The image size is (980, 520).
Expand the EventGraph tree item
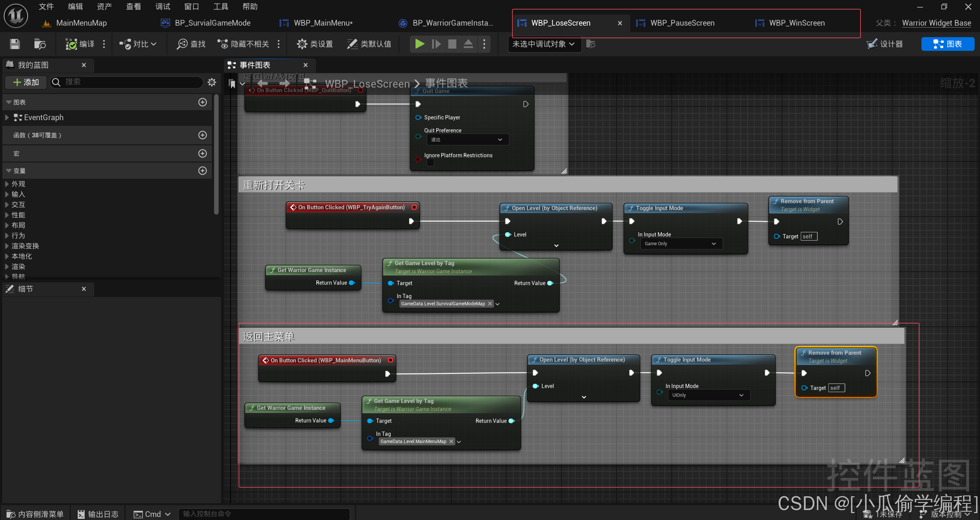pos(7,117)
